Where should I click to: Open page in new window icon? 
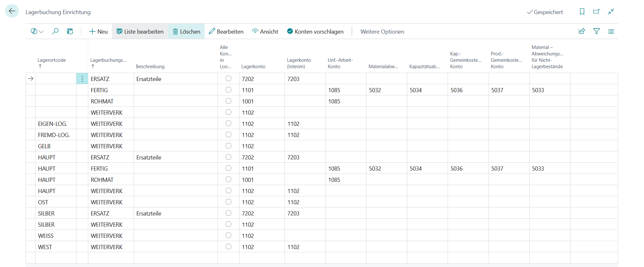pyautogui.click(x=596, y=12)
